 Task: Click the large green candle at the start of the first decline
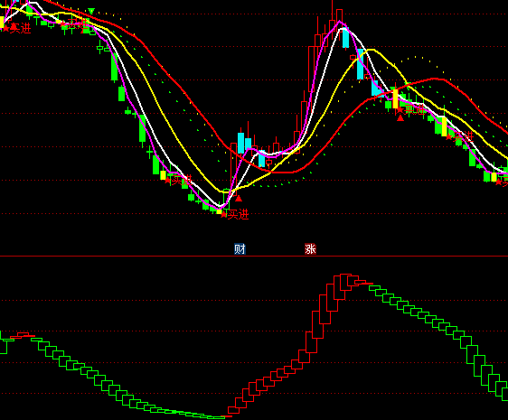point(115,67)
